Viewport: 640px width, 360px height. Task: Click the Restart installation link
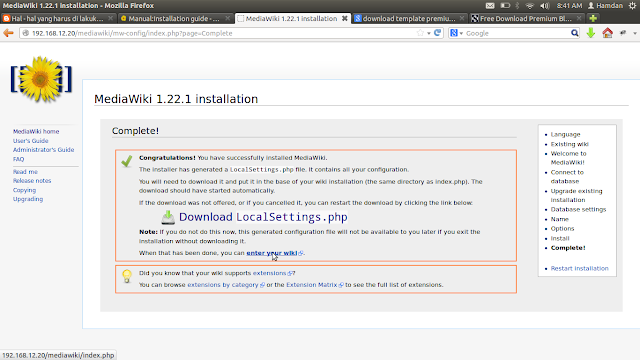579,269
